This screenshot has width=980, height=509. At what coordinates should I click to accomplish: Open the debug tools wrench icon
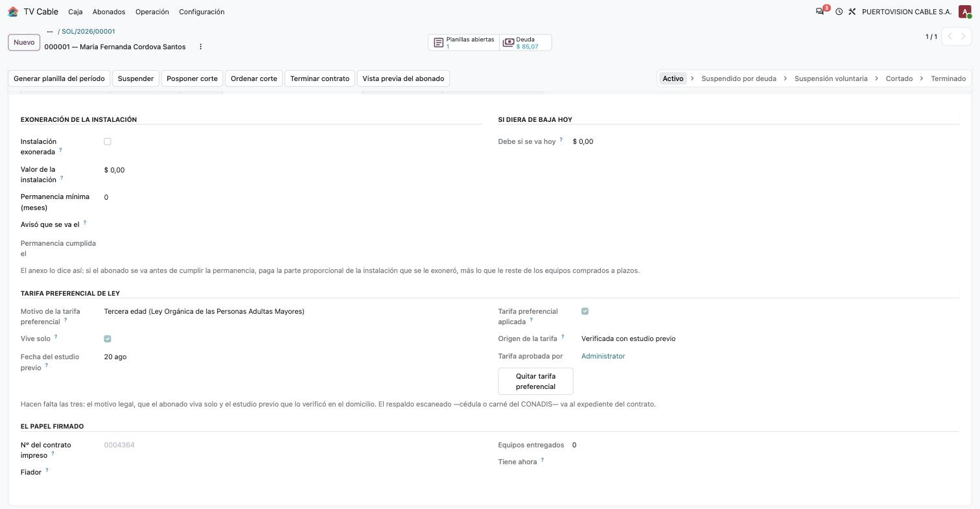tap(852, 12)
